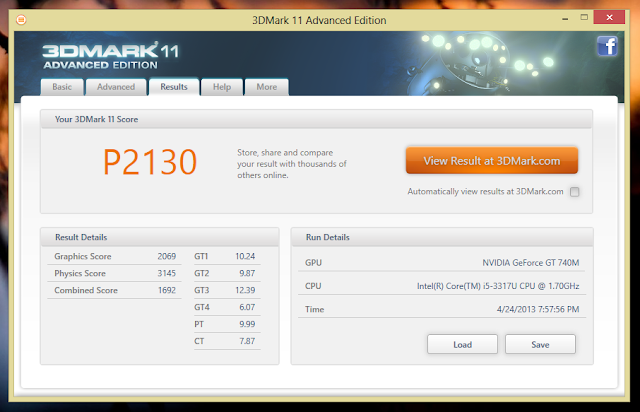The image size is (640, 412).
Task: Switch to the Basic tab
Action: [x=62, y=87]
